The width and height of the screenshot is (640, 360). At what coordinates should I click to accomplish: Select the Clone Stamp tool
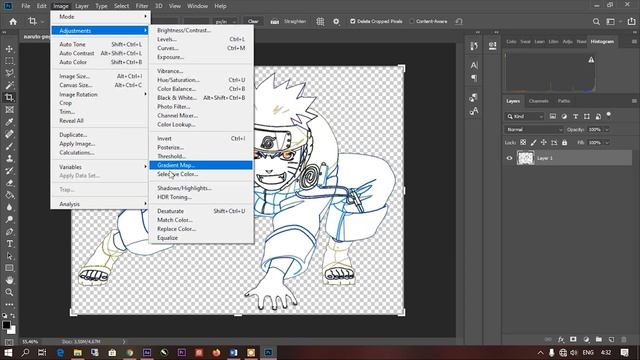pos(9,158)
